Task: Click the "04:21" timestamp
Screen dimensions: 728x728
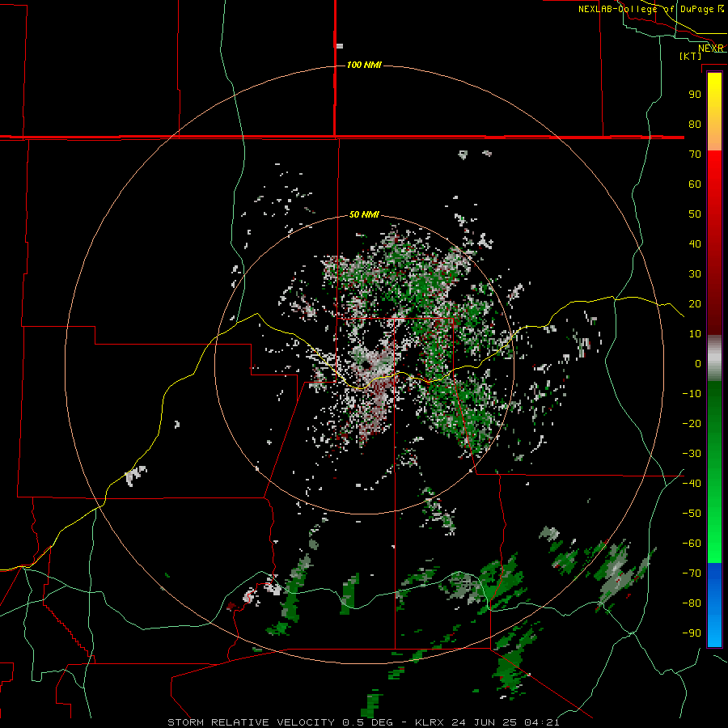Action: (542, 722)
